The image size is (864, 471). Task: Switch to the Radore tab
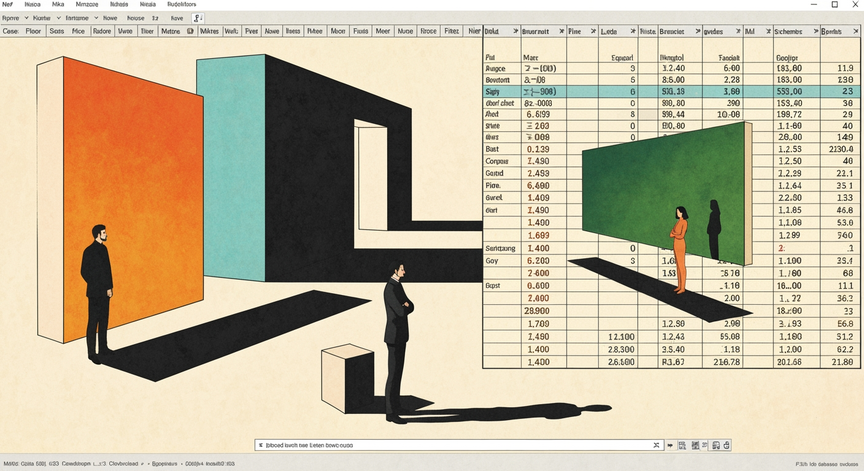(x=102, y=31)
